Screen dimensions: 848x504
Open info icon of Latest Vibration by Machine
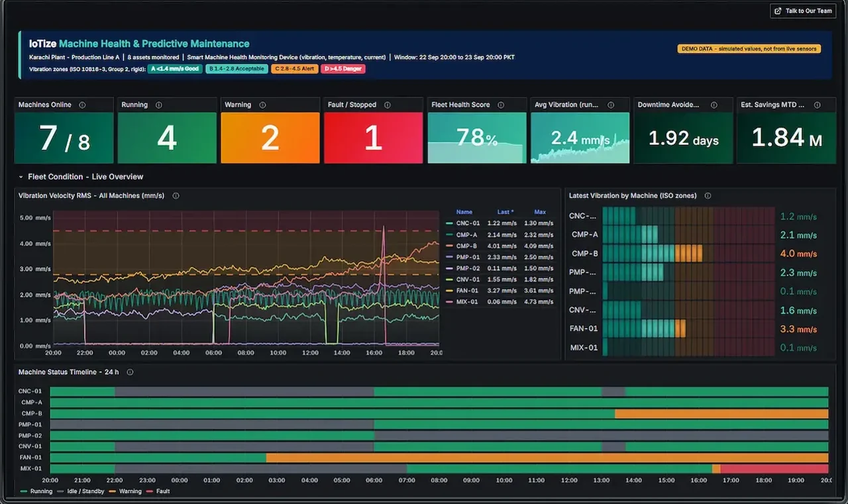click(x=708, y=195)
